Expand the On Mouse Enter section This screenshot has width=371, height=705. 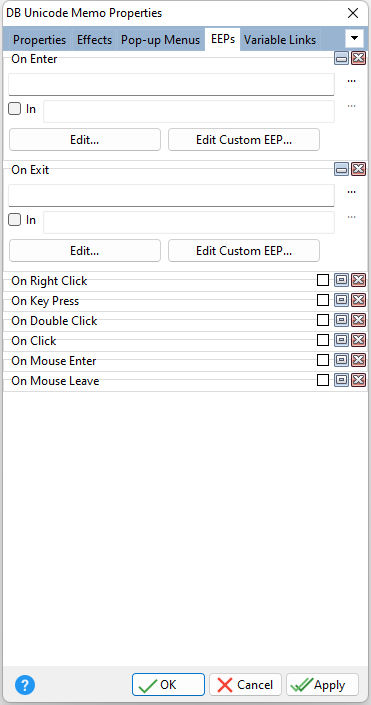tap(341, 360)
